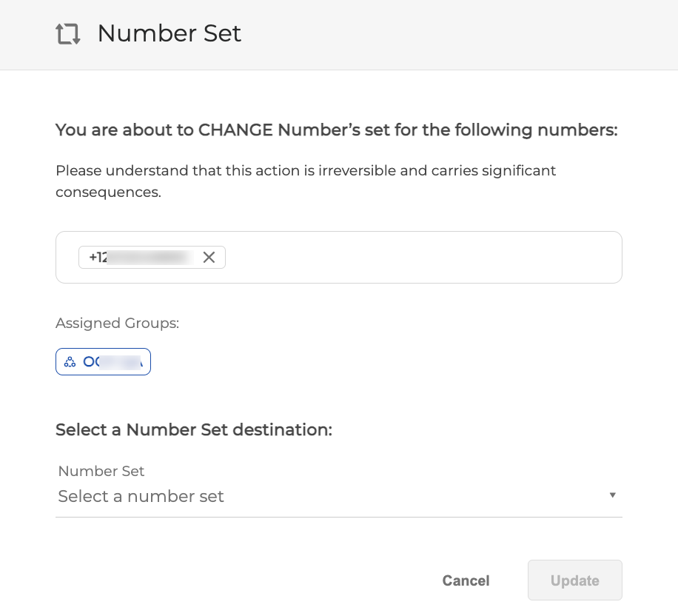Click the Number Set swap arrows icon
678x616 pixels.
coord(68,34)
